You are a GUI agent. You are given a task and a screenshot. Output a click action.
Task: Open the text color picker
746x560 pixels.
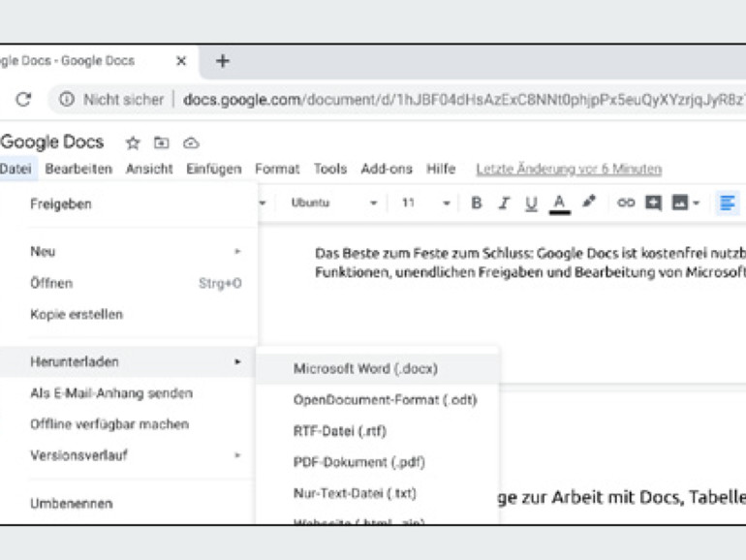click(x=560, y=204)
